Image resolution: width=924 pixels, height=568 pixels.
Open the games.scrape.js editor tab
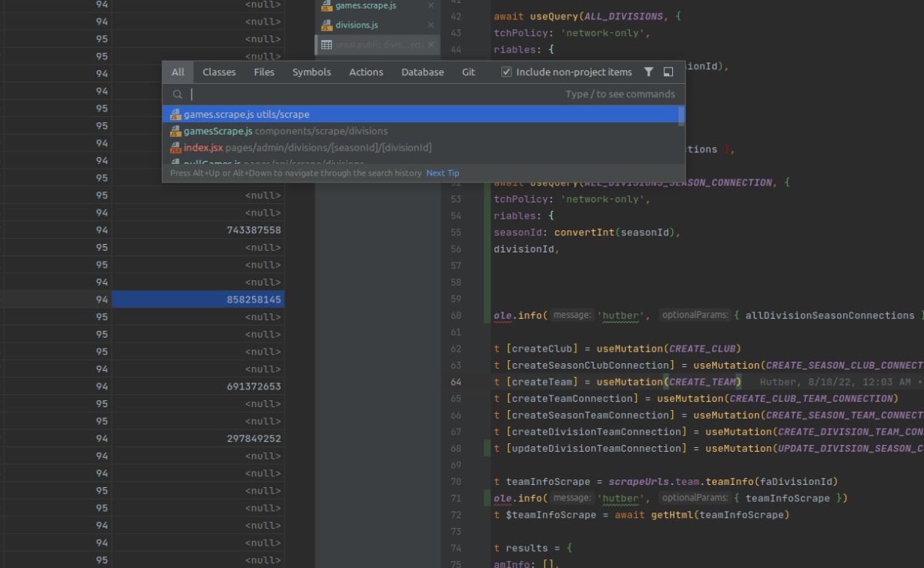pyautogui.click(x=377, y=6)
